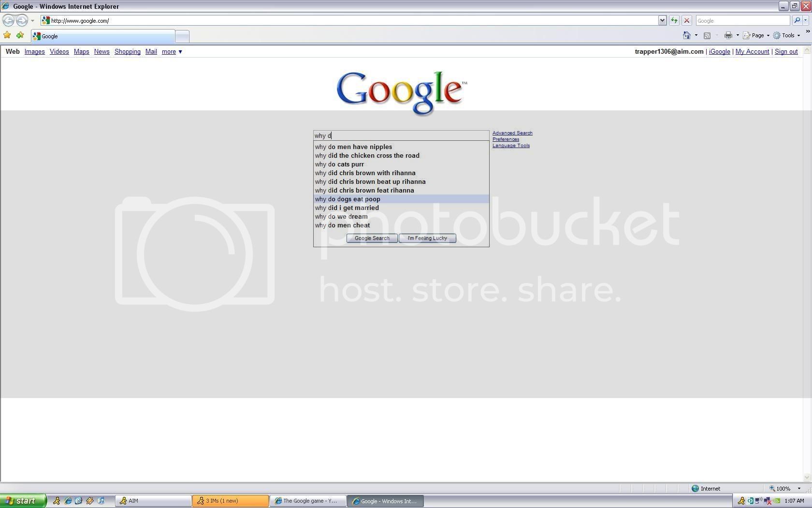Click the Internet security zone status indicator
Image resolution: width=812 pixels, height=508 pixels.
coord(706,489)
